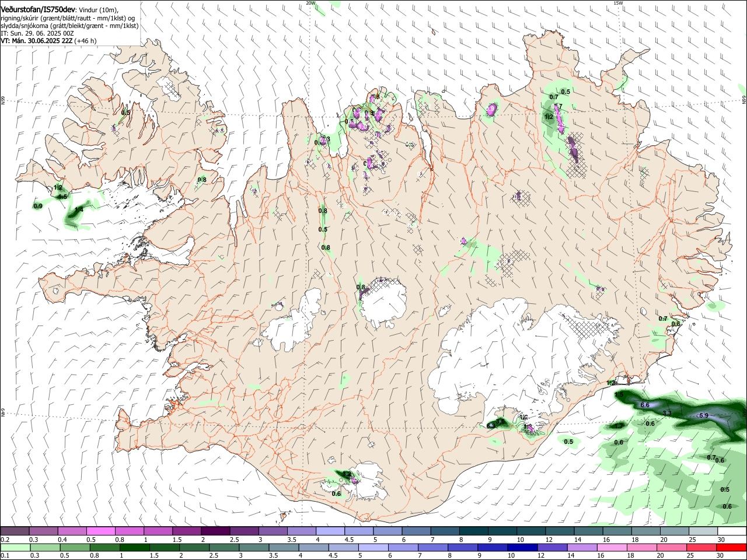
Task: Click the 'IT: Sun. 29. 06. 2025 00Z' line
Action: click(x=37, y=33)
